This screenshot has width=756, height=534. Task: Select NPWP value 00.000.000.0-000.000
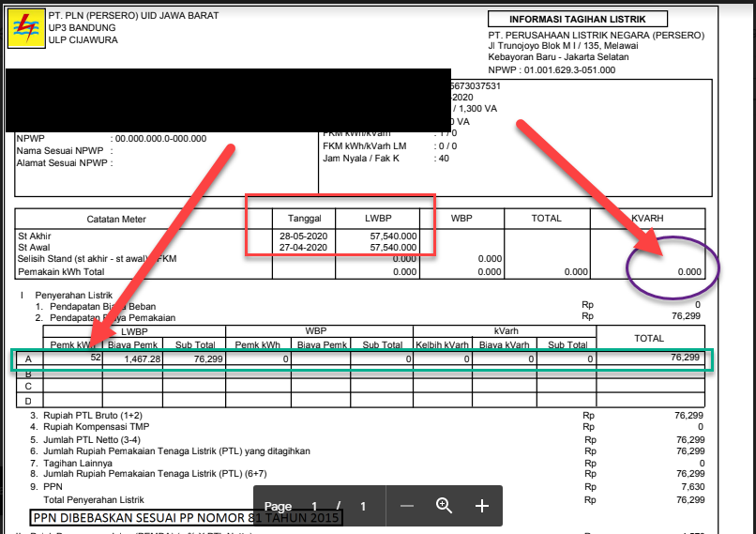point(160,139)
